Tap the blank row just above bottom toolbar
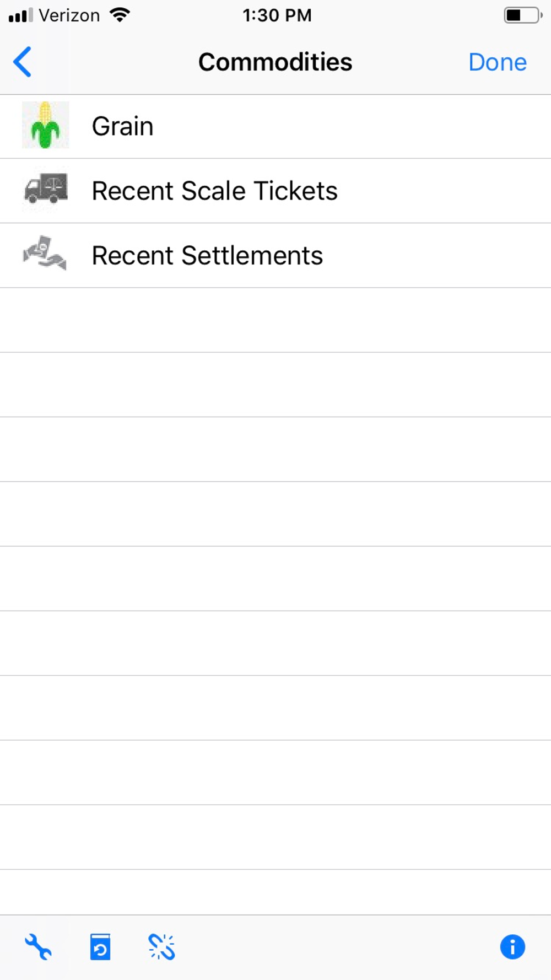Viewport: 551px width, 980px height. click(x=275, y=892)
